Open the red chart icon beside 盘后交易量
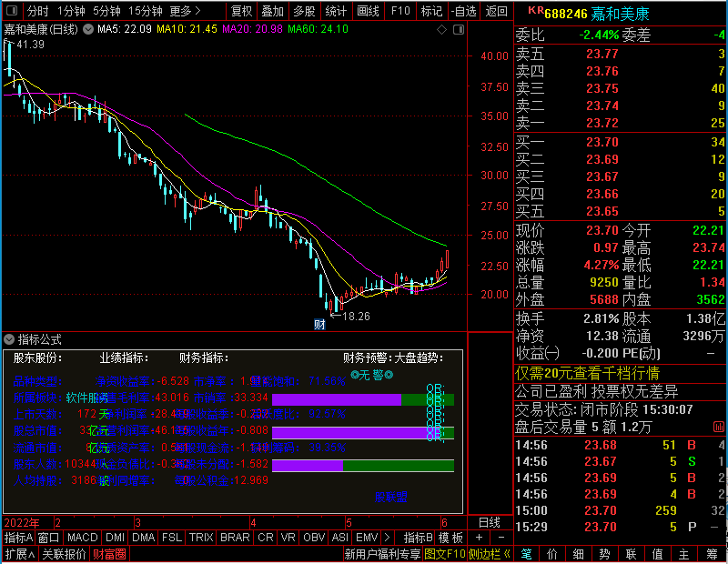The image size is (728, 564). [719, 427]
